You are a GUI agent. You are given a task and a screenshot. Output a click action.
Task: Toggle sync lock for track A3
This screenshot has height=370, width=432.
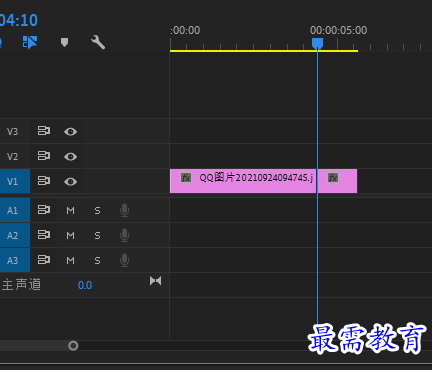44,260
